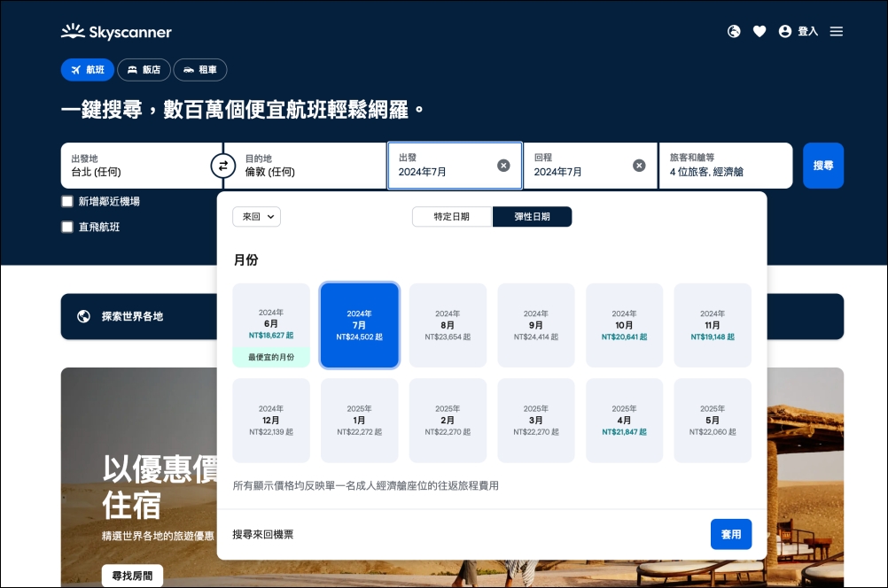Clear the 回程 return date
Screen dimensions: 888x588
(639, 166)
